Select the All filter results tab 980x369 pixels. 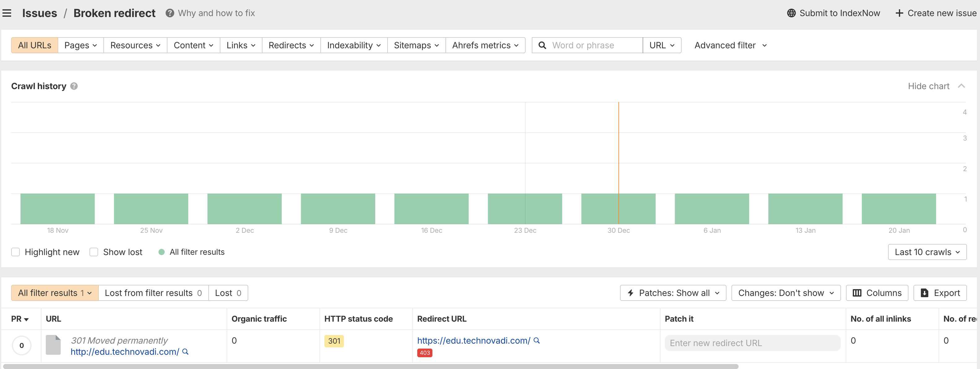55,293
